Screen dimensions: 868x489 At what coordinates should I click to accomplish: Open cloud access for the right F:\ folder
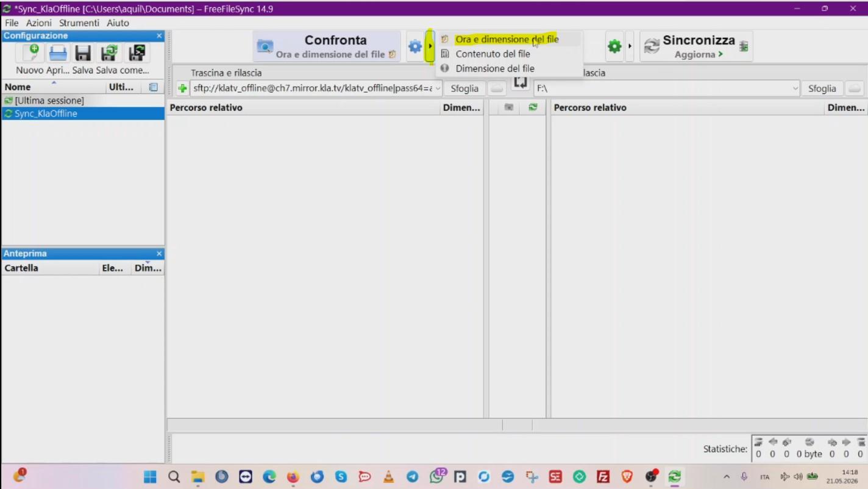click(855, 88)
